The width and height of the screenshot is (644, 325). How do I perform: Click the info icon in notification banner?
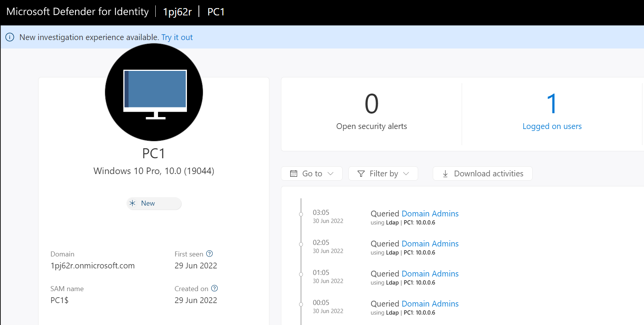[10, 37]
